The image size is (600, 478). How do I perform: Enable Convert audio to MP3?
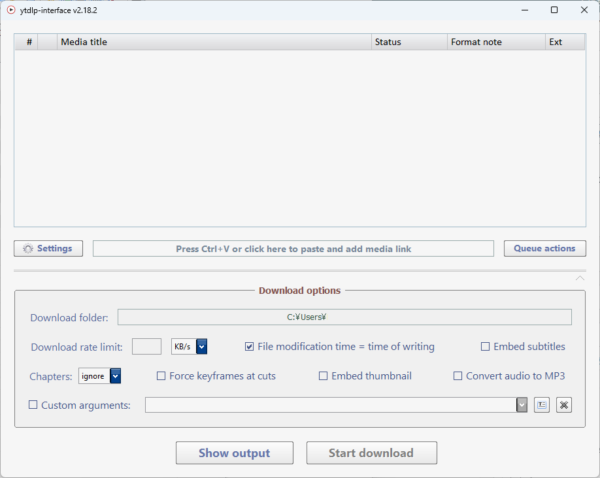458,376
